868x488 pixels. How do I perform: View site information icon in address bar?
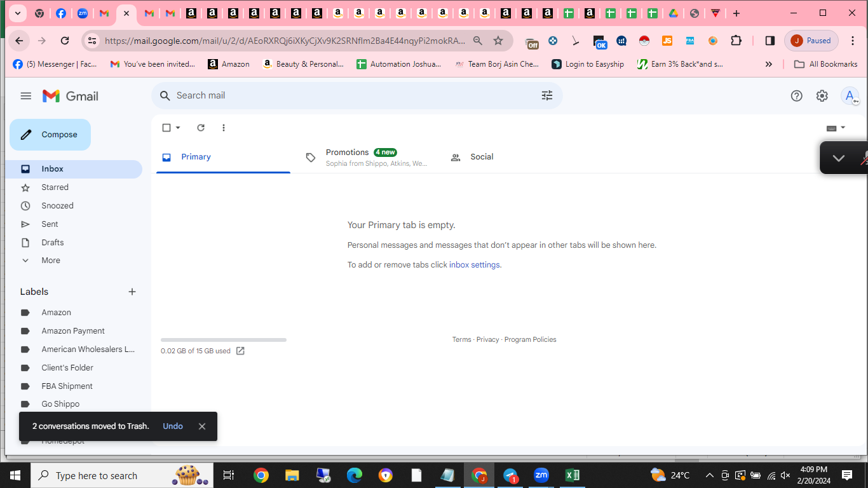92,41
